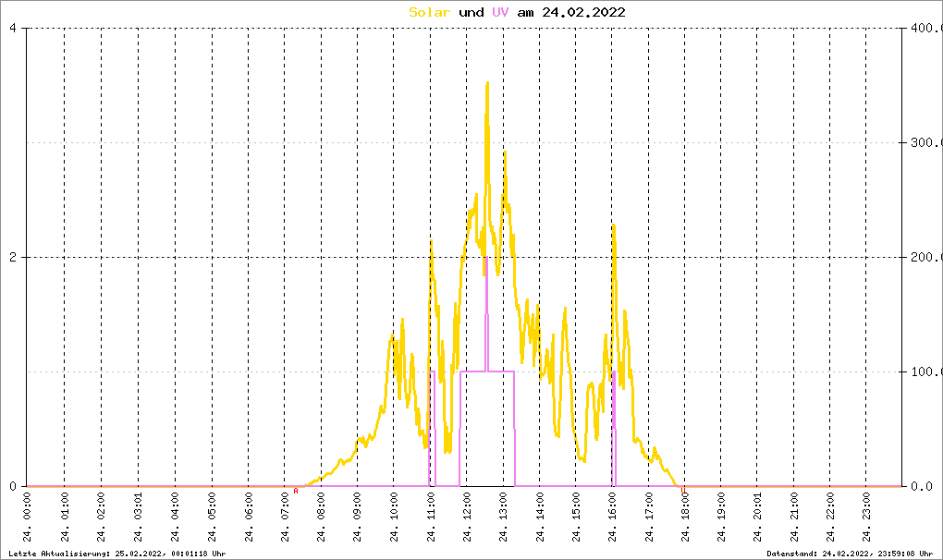
Task: Click the time label '24. 08:00'
Action: (x=321, y=517)
